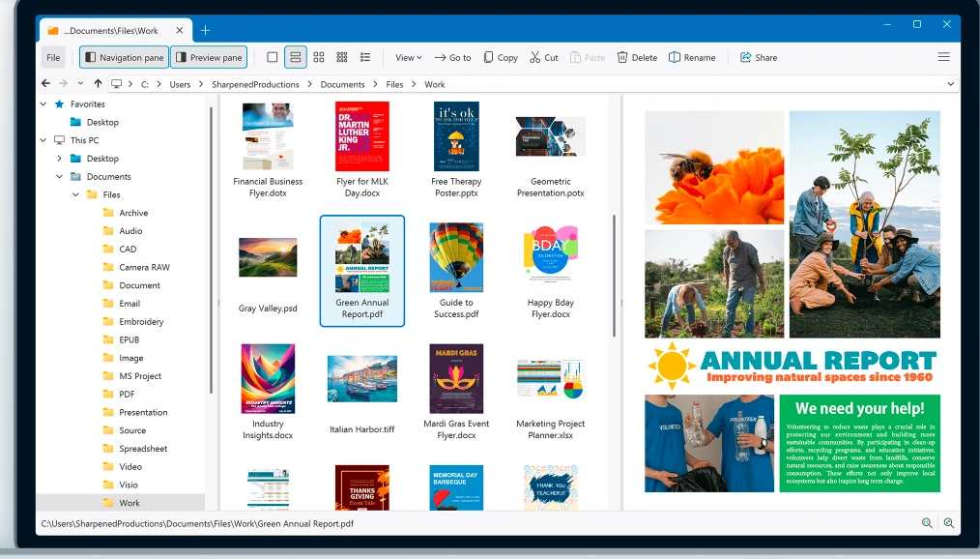This screenshot has height=559, width=980.
Task: Jump to SharpenedProductions in the breadcrumb
Action: click(255, 84)
